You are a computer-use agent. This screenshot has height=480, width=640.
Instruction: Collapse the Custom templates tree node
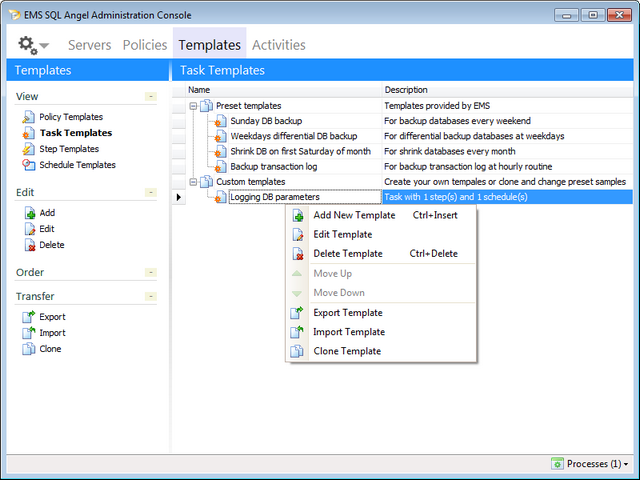pos(193,182)
